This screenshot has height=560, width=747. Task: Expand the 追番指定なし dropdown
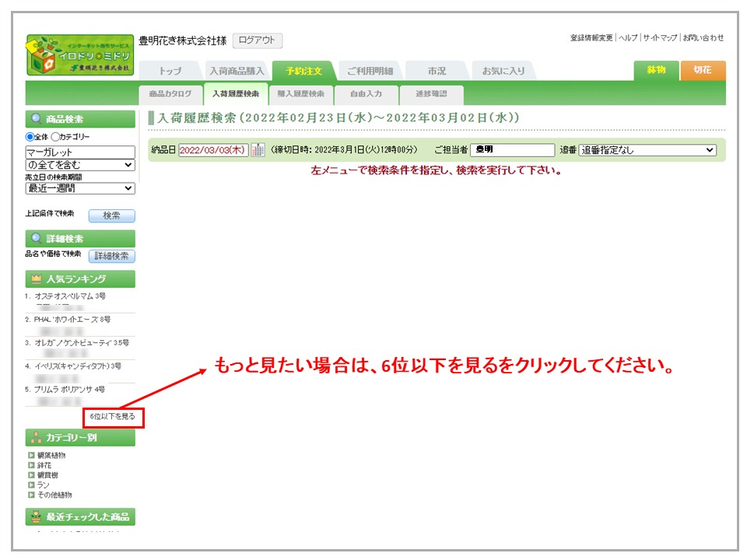647,150
